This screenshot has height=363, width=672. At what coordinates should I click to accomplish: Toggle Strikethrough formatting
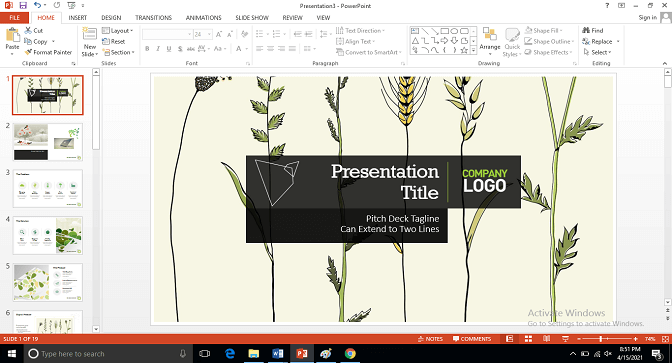tap(191, 48)
